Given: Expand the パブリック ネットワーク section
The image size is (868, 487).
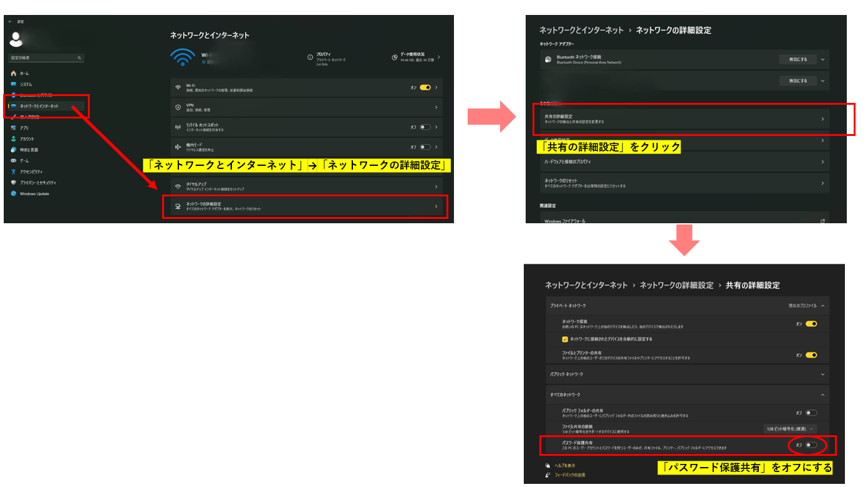Looking at the screenshot, I should coord(822,374).
